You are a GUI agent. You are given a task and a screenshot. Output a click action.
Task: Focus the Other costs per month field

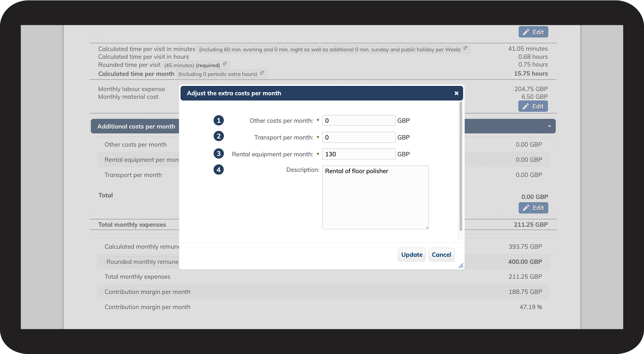[x=358, y=121]
